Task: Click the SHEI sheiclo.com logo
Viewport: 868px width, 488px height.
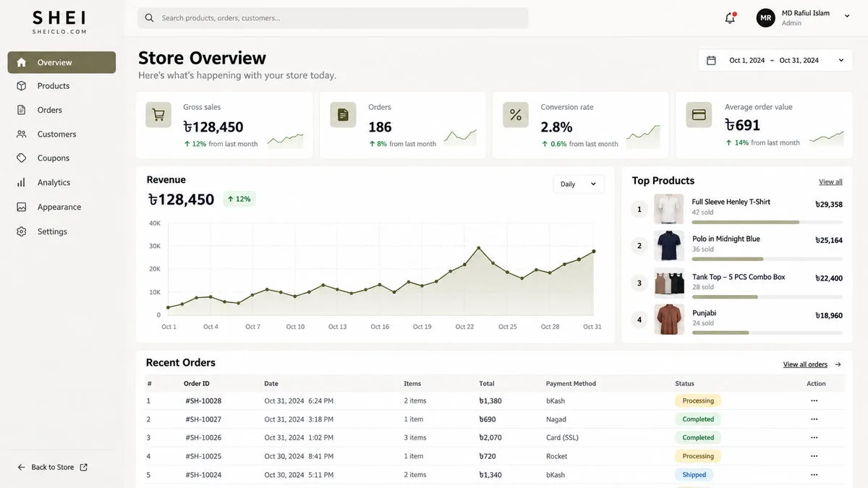Action: point(59,22)
